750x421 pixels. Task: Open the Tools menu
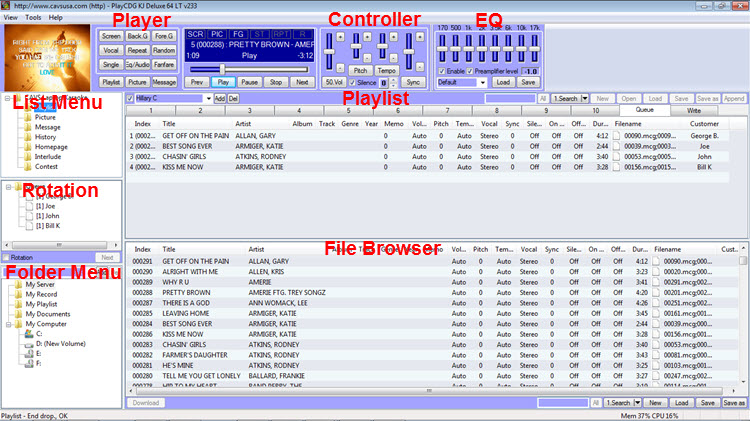[33, 17]
